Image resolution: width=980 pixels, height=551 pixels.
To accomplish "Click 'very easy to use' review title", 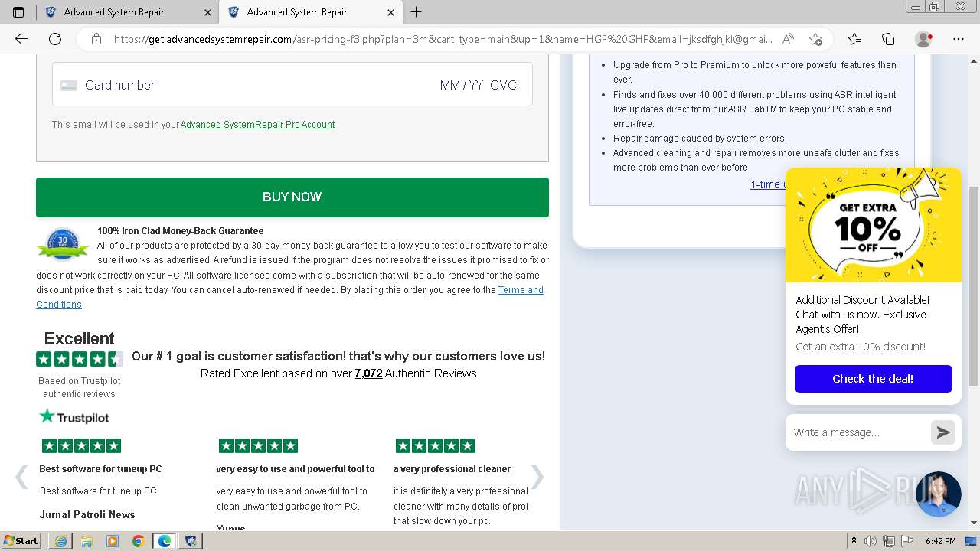I will click(x=296, y=469).
